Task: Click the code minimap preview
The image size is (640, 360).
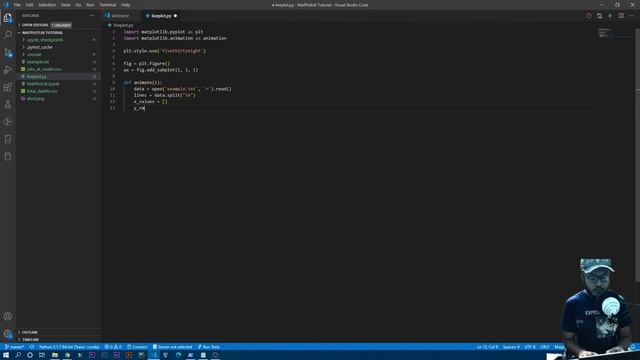Action: pyautogui.click(x=605, y=33)
